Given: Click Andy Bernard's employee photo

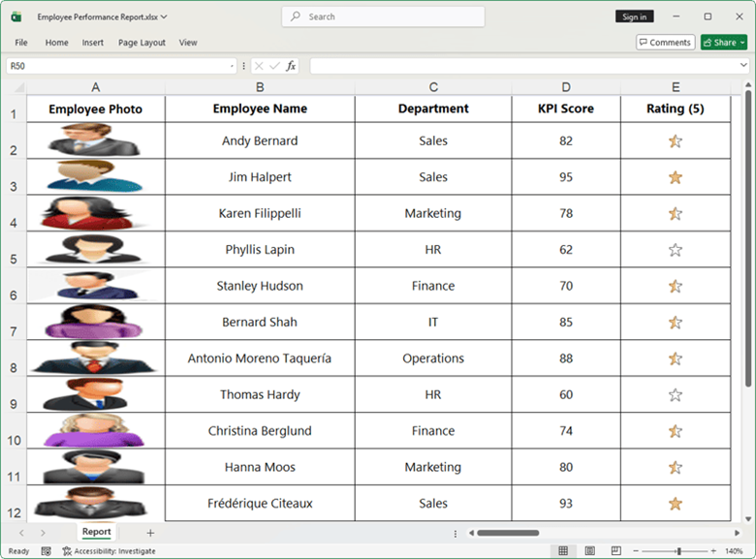Looking at the screenshot, I should tap(95, 140).
